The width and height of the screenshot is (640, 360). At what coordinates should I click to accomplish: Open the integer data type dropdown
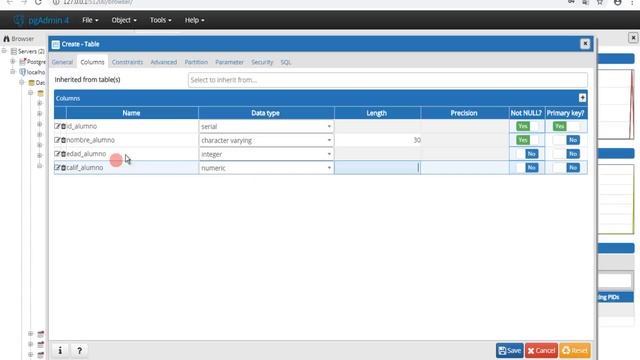tap(266, 154)
